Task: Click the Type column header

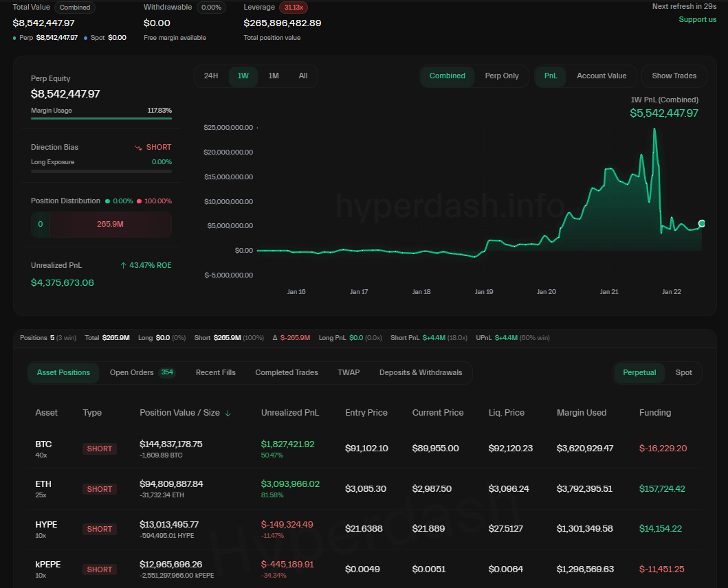Action: pos(92,413)
